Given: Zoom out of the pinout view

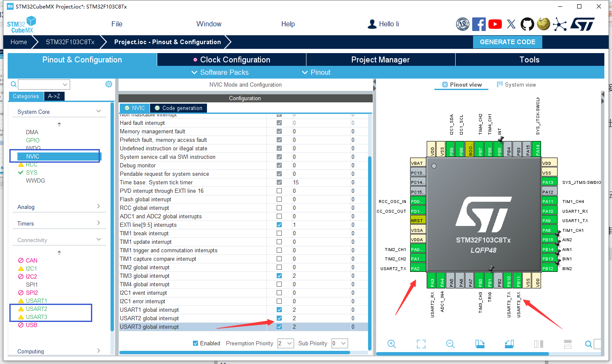Looking at the screenshot, I should click(450, 344).
